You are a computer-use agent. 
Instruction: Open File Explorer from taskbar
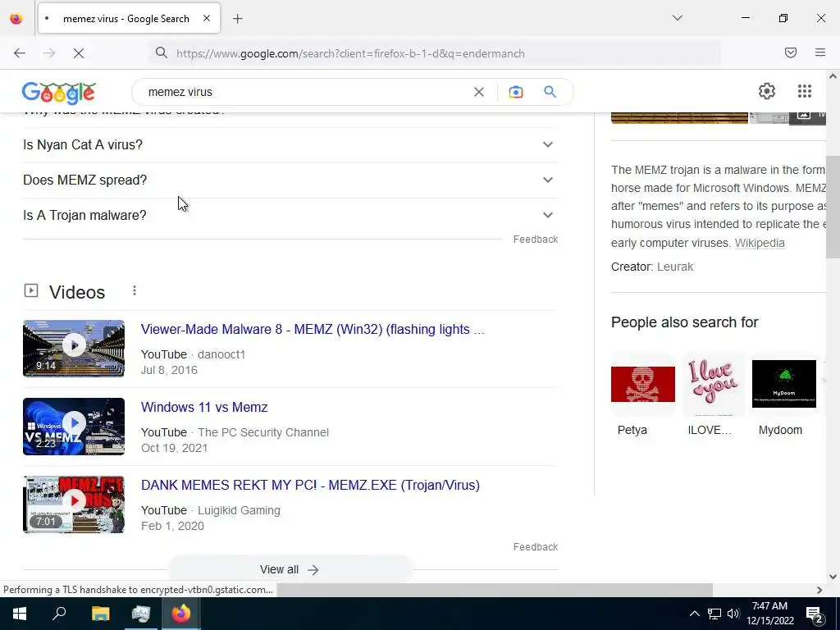(100, 614)
